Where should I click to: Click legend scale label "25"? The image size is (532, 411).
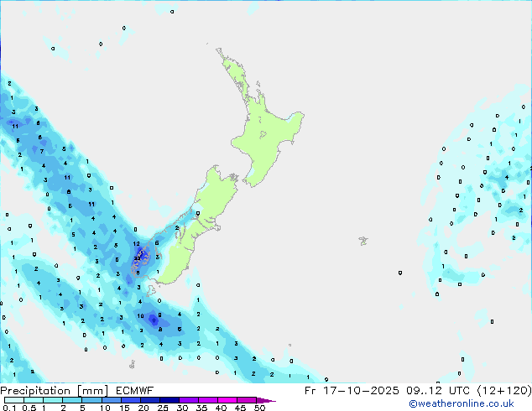click(163, 408)
